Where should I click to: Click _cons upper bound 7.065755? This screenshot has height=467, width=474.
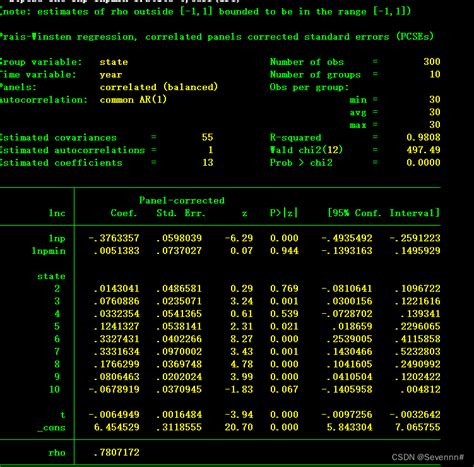(418, 427)
